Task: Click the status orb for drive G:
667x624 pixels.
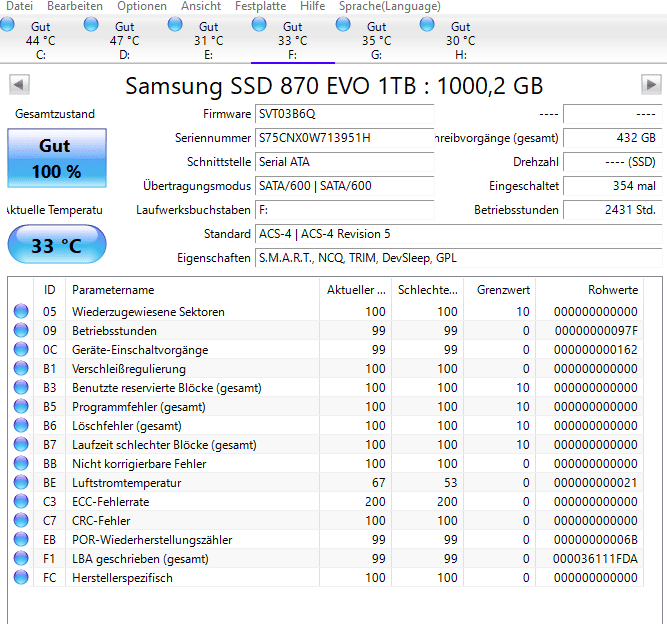Action: click(343, 24)
